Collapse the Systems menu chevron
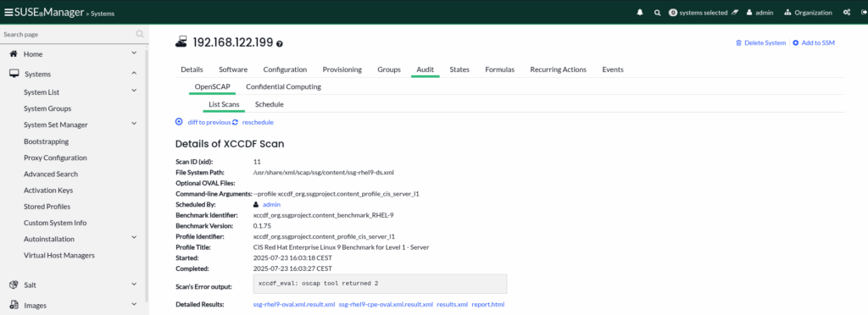868x315 pixels. [134, 74]
